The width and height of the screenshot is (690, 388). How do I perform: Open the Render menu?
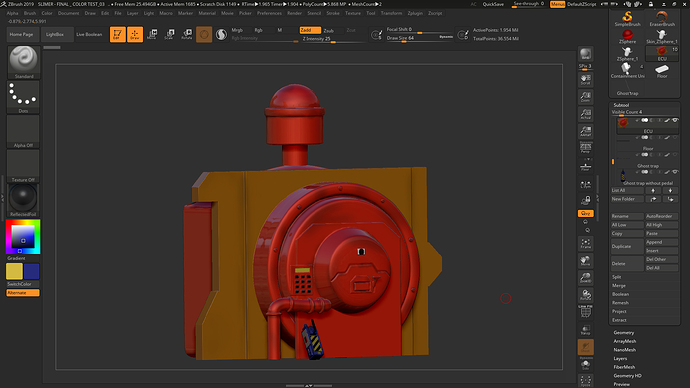click(294, 13)
